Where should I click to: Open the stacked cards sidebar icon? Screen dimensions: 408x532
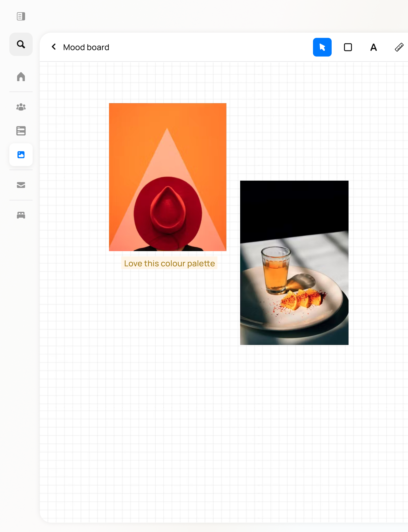tap(21, 131)
